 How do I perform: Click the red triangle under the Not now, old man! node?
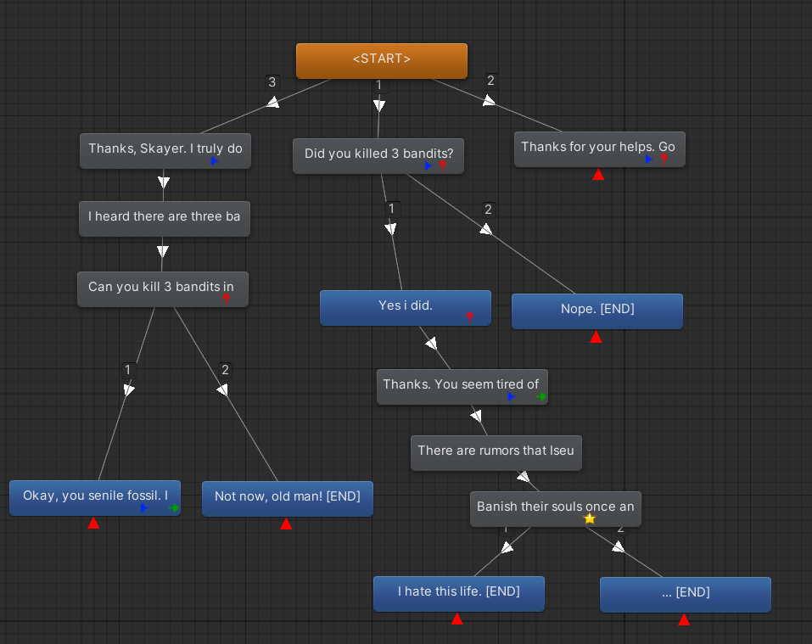click(286, 524)
